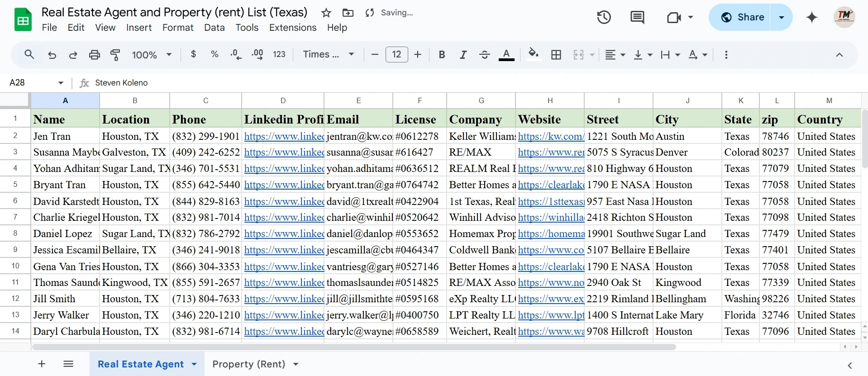Image resolution: width=868 pixels, height=376 pixels.
Task: Open the fill color picker
Action: [534, 54]
